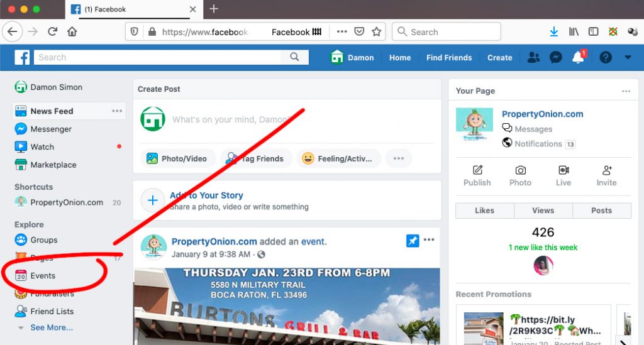Viewport: 644px width, 345px height.
Task: Click Home in the Facebook top bar
Action: pyautogui.click(x=400, y=57)
